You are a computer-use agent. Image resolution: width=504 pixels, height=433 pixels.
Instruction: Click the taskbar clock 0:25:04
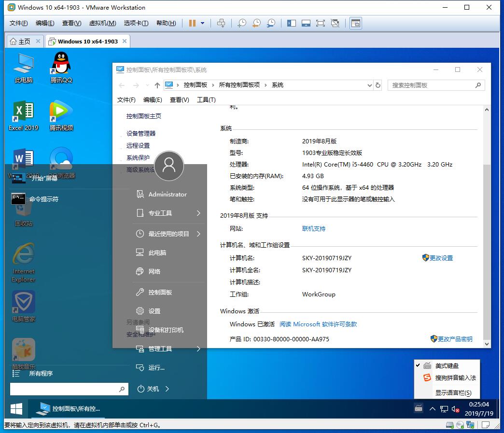pyautogui.click(x=479, y=404)
